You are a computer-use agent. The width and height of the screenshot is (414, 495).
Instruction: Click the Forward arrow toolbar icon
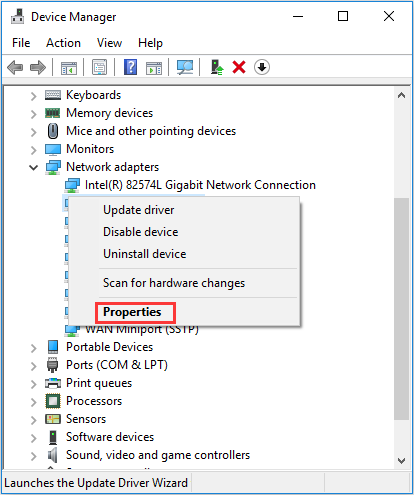pyautogui.click(x=38, y=68)
